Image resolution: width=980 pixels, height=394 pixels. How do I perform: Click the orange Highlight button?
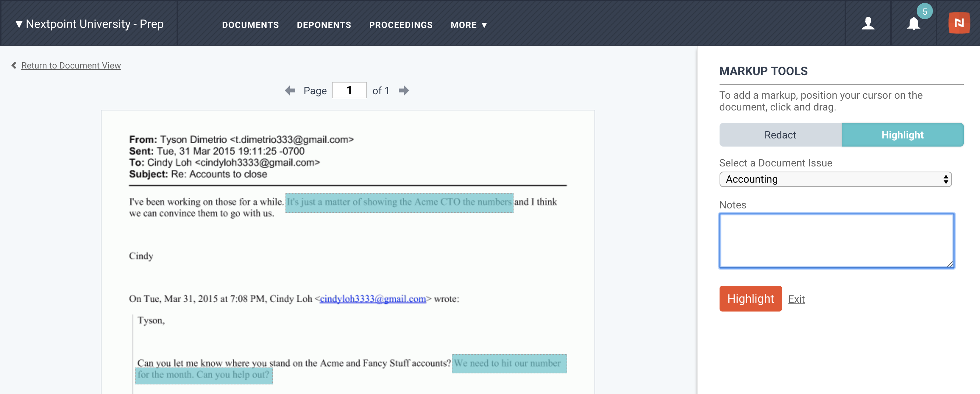point(750,299)
